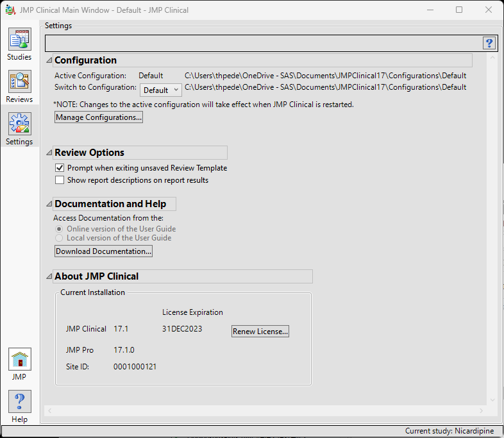504x438 pixels.
Task: Click the JMP Pro version 17.1.0
Action: 124,350
